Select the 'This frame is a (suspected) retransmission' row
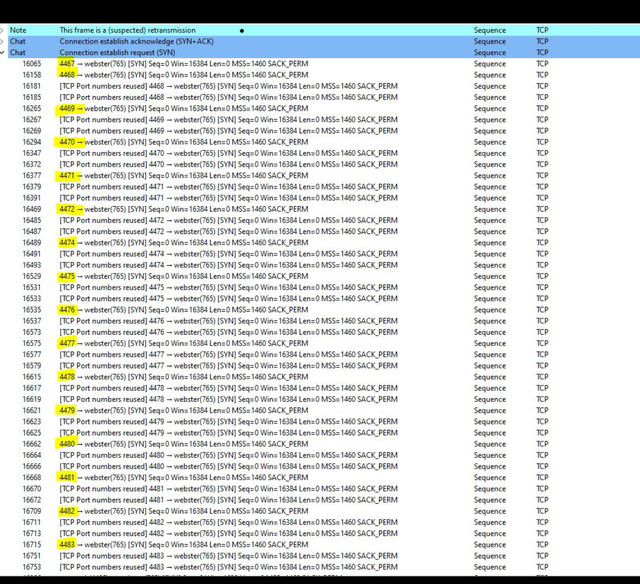Image resolution: width=640 pixels, height=584 pixels. (x=320, y=30)
